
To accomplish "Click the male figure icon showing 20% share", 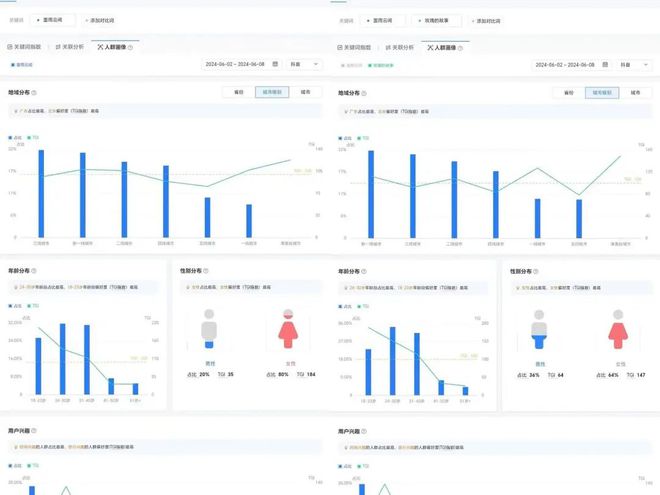I will coord(209,329).
